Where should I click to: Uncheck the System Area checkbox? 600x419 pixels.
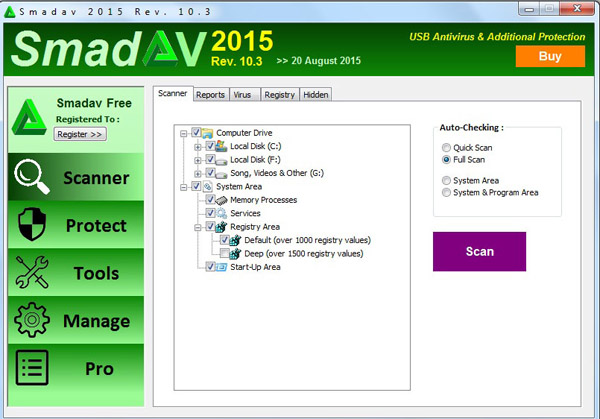[196, 186]
